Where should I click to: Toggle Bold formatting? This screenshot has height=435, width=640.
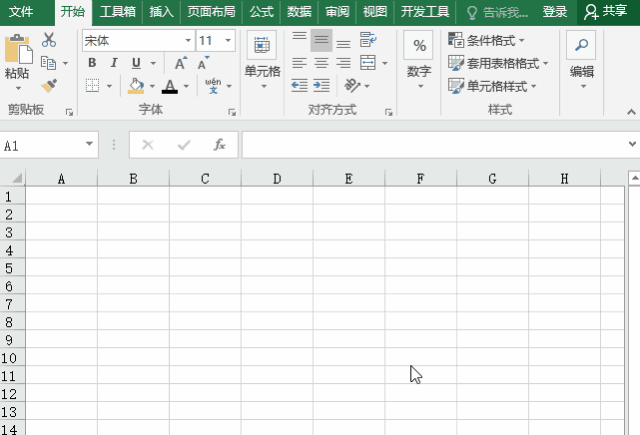[92, 63]
